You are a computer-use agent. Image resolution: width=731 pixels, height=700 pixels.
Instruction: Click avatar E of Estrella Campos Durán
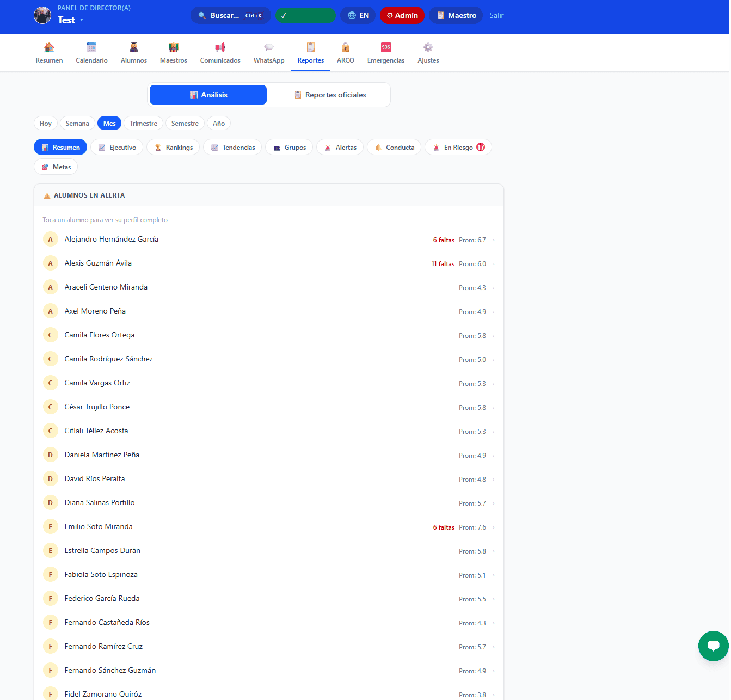click(51, 551)
